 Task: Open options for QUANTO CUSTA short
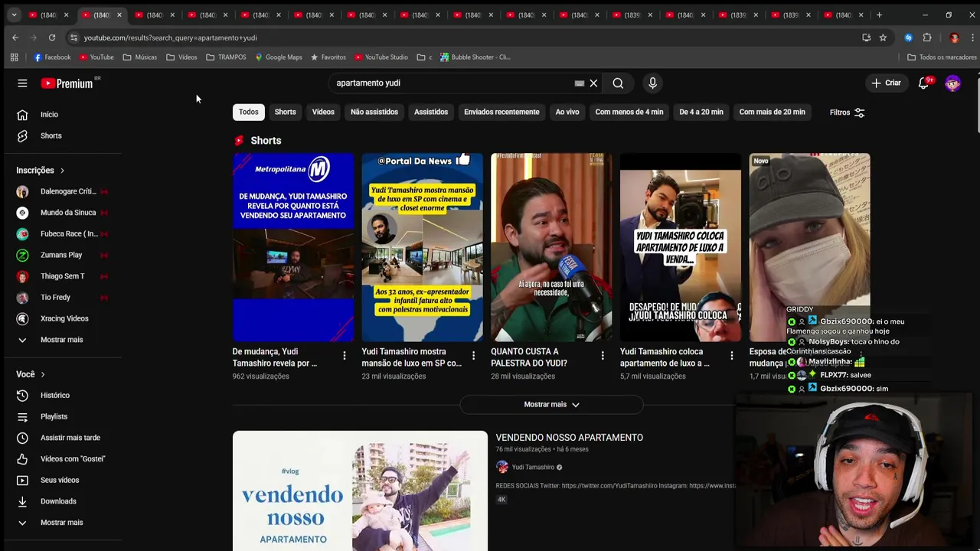[x=603, y=356]
